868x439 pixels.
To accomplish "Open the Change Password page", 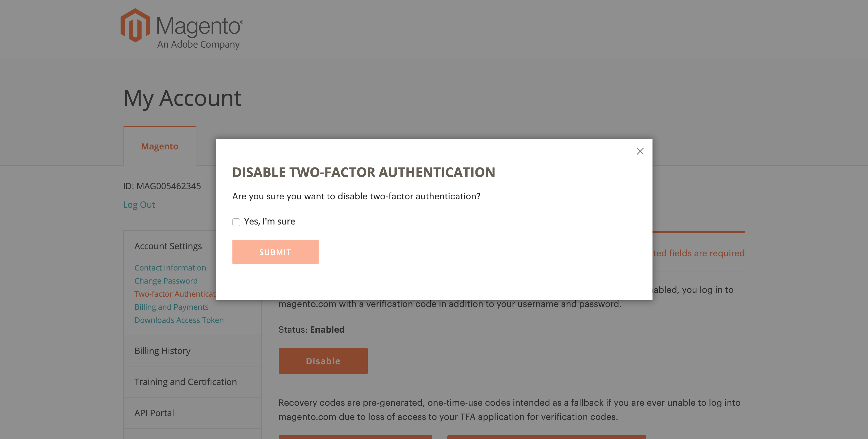I will point(166,281).
